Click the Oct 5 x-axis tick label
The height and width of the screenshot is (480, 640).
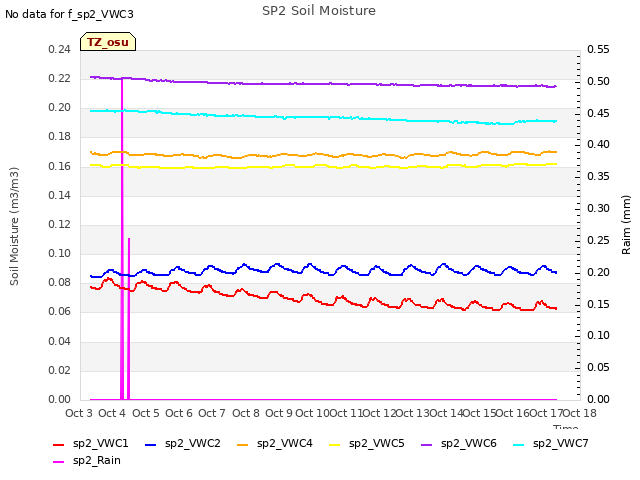click(146, 413)
